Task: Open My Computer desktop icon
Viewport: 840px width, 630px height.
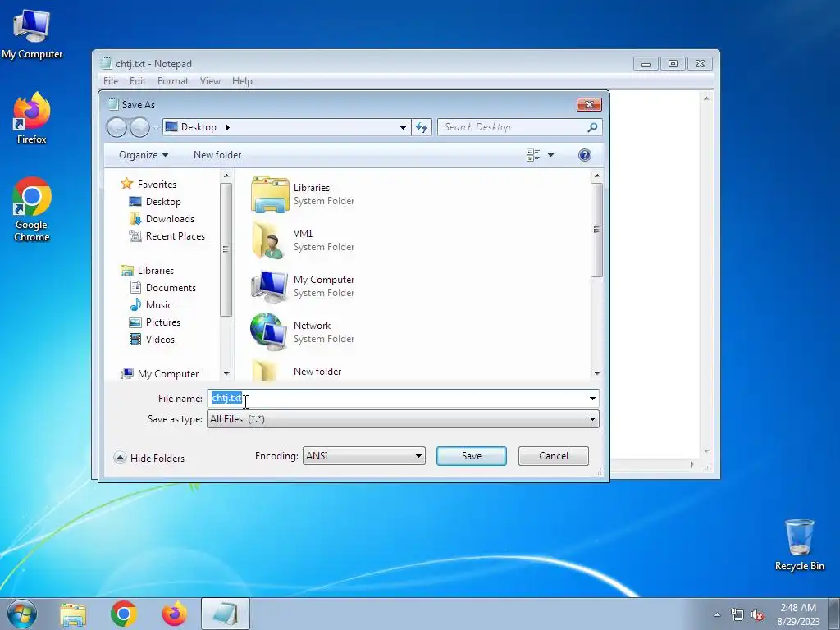Action: click(32, 33)
